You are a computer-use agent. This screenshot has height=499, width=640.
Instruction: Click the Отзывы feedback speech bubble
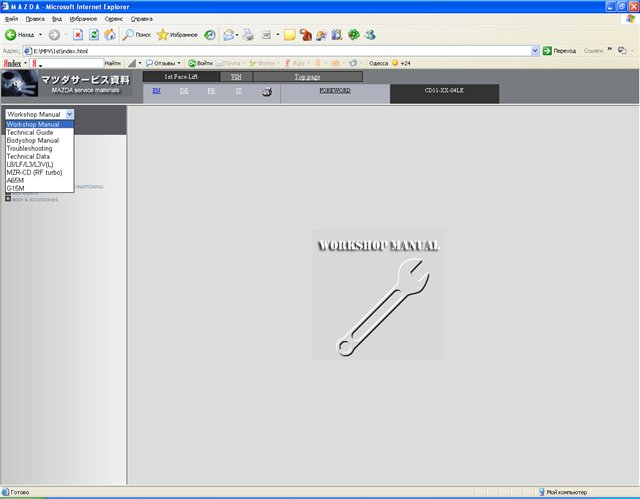[x=161, y=63]
